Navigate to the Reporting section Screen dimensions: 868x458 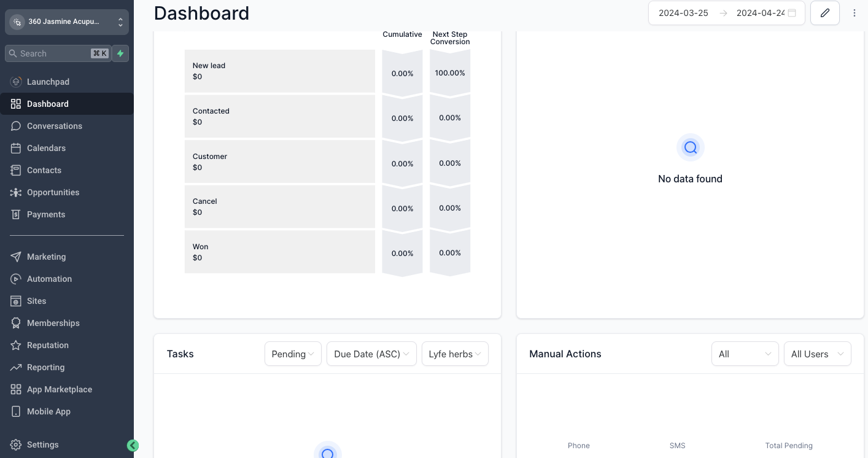45,367
